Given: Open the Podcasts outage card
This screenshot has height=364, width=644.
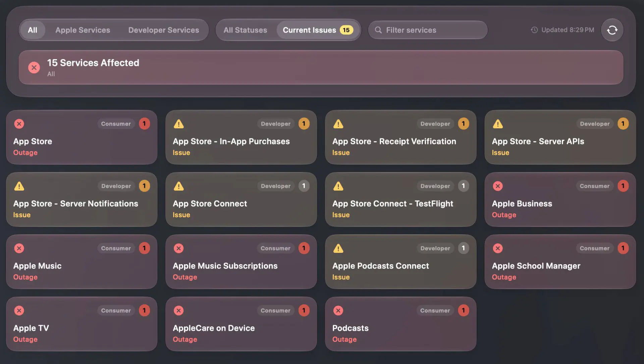Looking at the screenshot, I should point(400,324).
